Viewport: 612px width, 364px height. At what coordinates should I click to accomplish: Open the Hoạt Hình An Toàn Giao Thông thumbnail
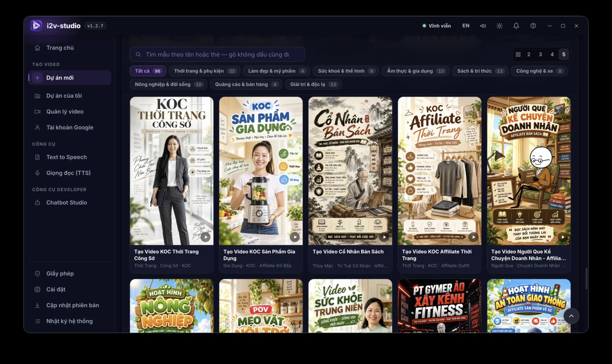pyautogui.click(x=529, y=306)
